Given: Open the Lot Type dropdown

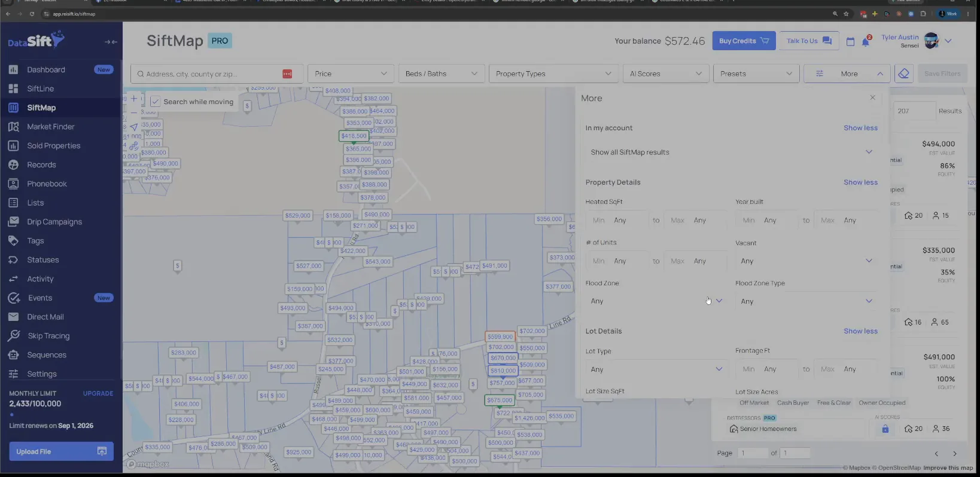Looking at the screenshot, I should click(656, 369).
